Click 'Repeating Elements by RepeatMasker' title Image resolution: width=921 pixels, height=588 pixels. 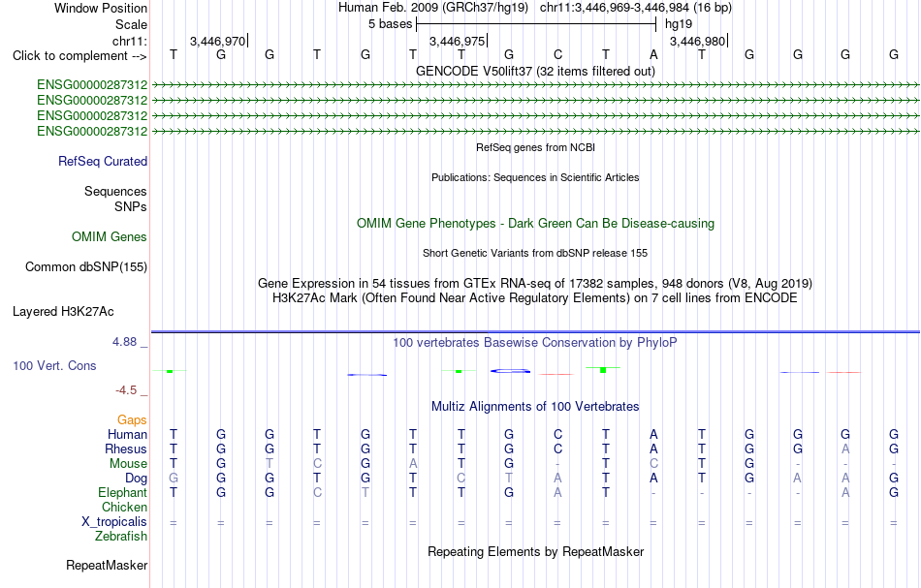tap(536, 552)
